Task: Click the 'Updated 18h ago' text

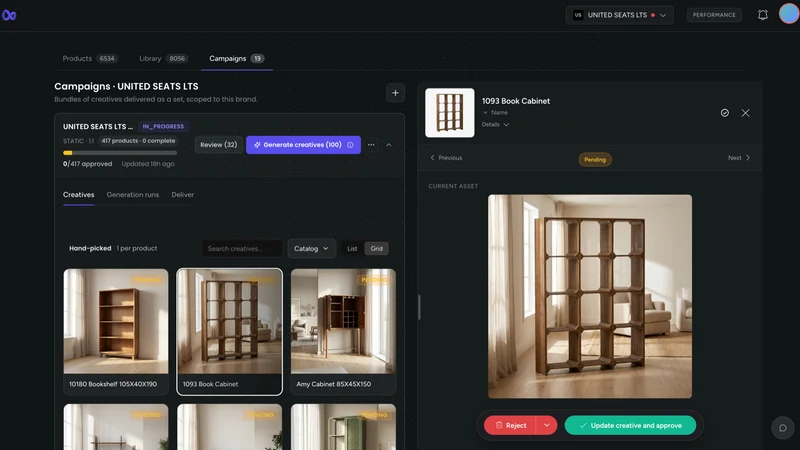Action: coord(148,164)
